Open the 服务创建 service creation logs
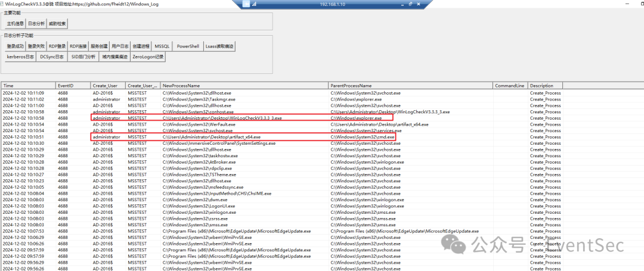This screenshot has width=644, height=271. pyautogui.click(x=100, y=46)
